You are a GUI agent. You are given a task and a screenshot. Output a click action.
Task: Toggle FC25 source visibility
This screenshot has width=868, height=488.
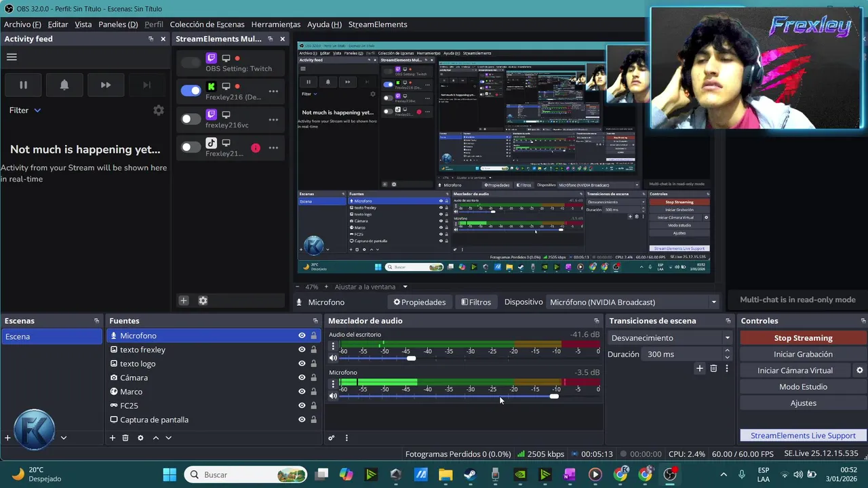click(x=302, y=405)
